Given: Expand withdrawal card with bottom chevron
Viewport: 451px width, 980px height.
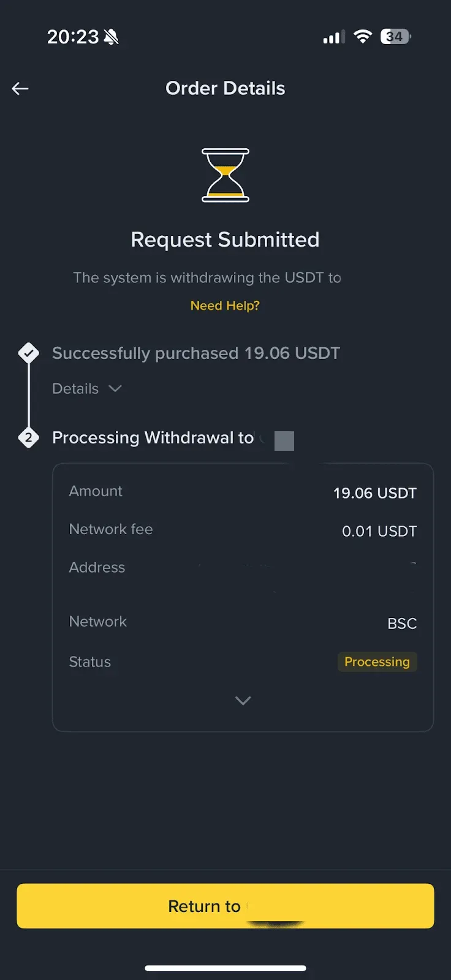Looking at the screenshot, I should (x=243, y=700).
